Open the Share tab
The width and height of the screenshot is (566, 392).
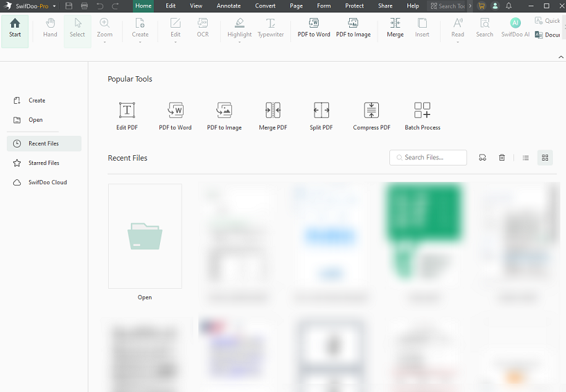tap(385, 6)
